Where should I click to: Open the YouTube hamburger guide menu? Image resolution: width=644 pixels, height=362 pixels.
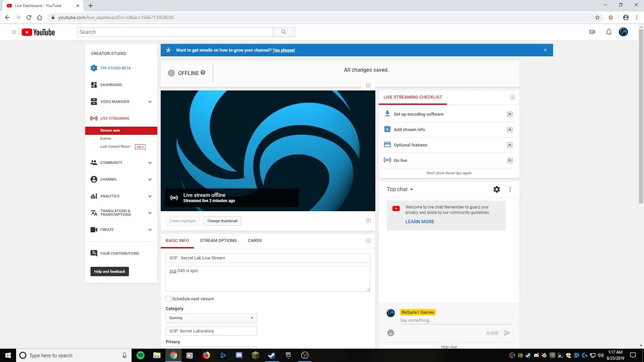[14, 32]
